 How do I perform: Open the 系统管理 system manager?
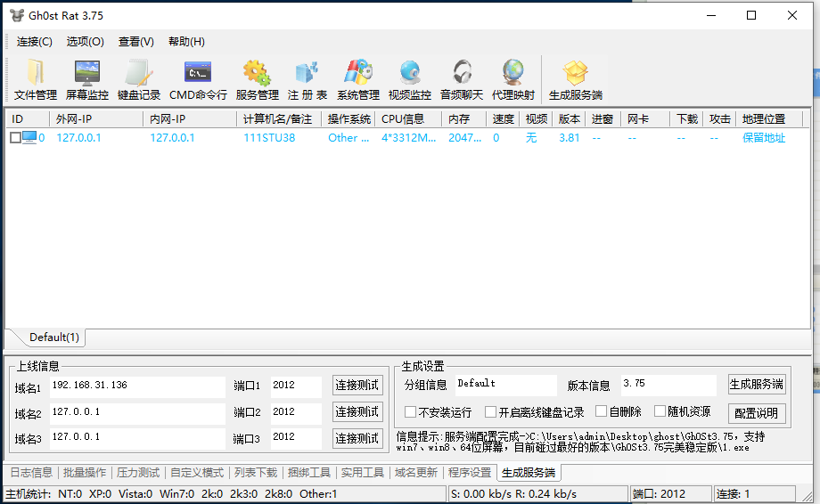point(357,80)
